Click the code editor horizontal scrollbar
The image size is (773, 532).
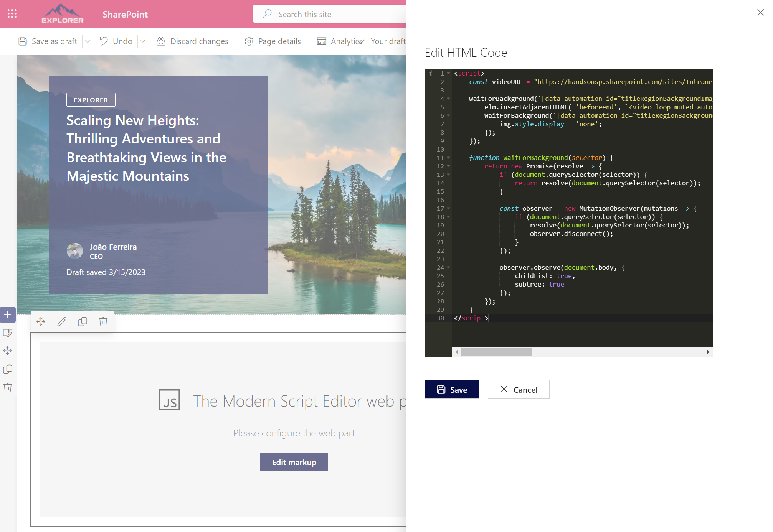pos(497,352)
